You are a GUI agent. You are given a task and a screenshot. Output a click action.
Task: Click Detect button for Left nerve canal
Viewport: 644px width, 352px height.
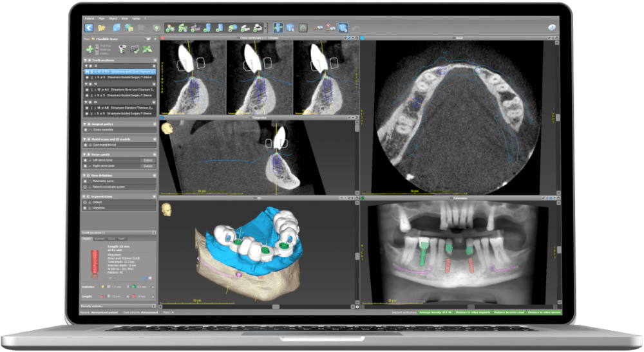coord(147,160)
